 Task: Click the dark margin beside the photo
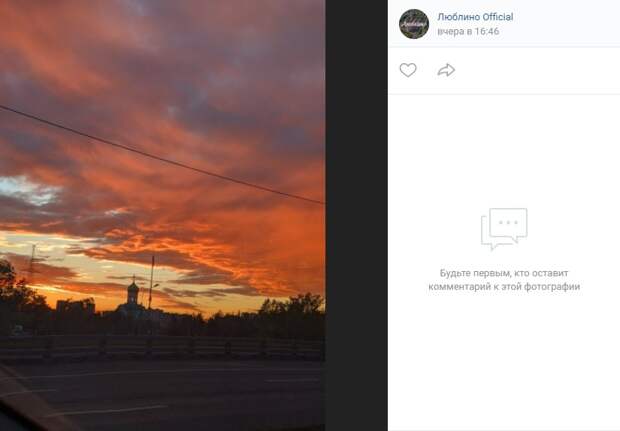[x=356, y=216]
